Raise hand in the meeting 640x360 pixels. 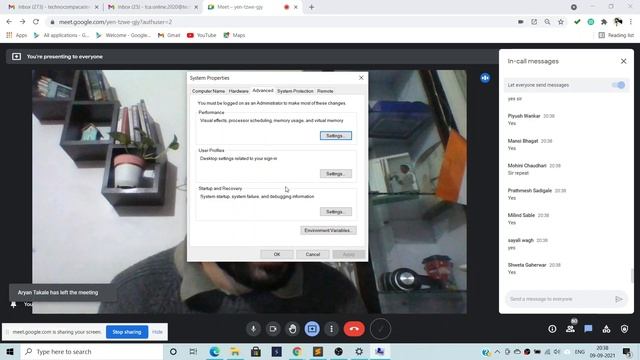tap(292, 329)
